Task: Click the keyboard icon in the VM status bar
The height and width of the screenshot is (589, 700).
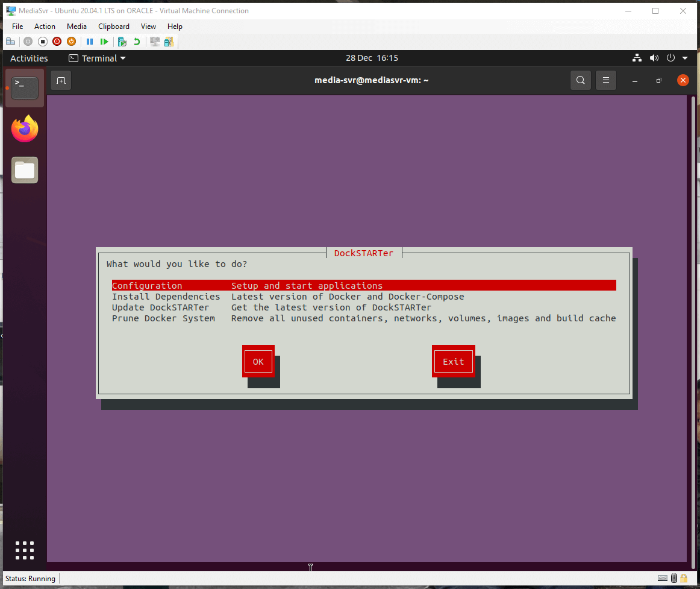Action: (663, 578)
